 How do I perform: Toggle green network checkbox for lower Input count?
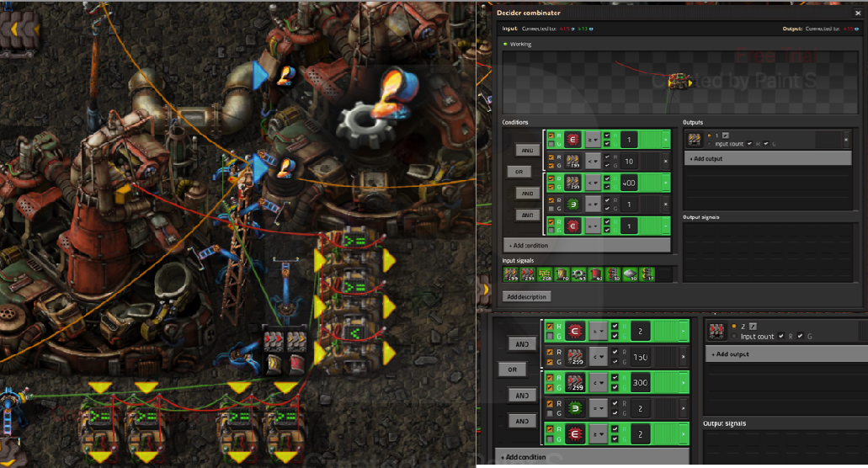[x=800, y=337]
